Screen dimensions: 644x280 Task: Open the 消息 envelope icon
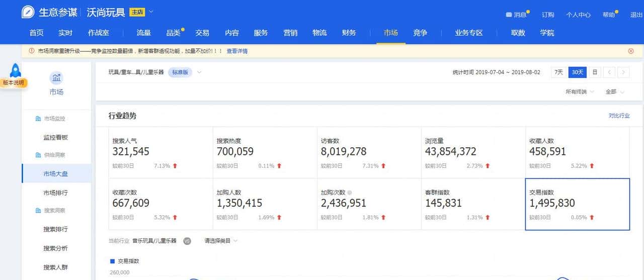coord(509,15)
